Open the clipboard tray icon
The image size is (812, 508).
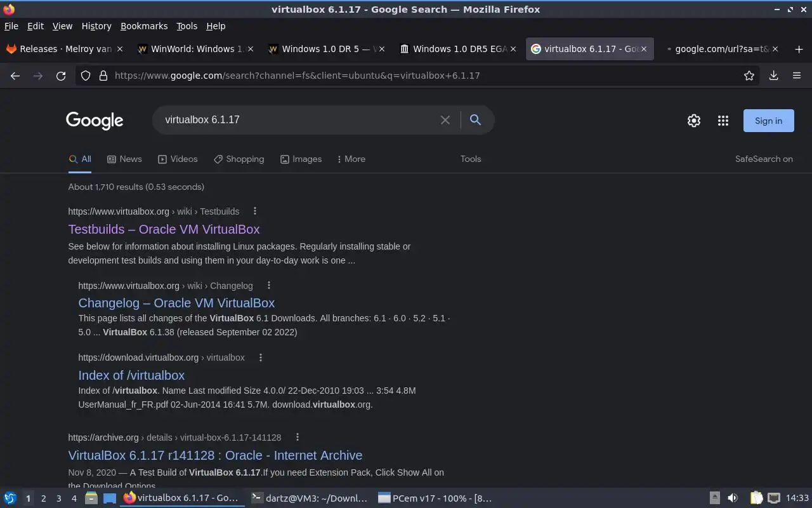[x=756, y=498]
